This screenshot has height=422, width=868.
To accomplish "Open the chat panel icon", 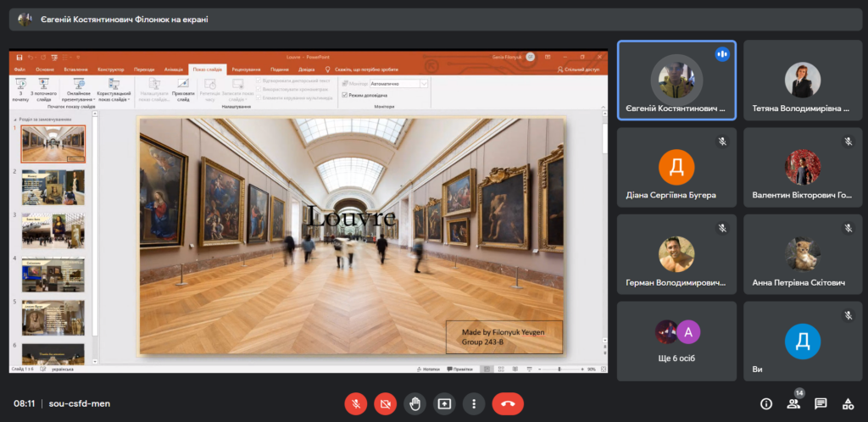I will pyautogui.click(x=821, y=404).
